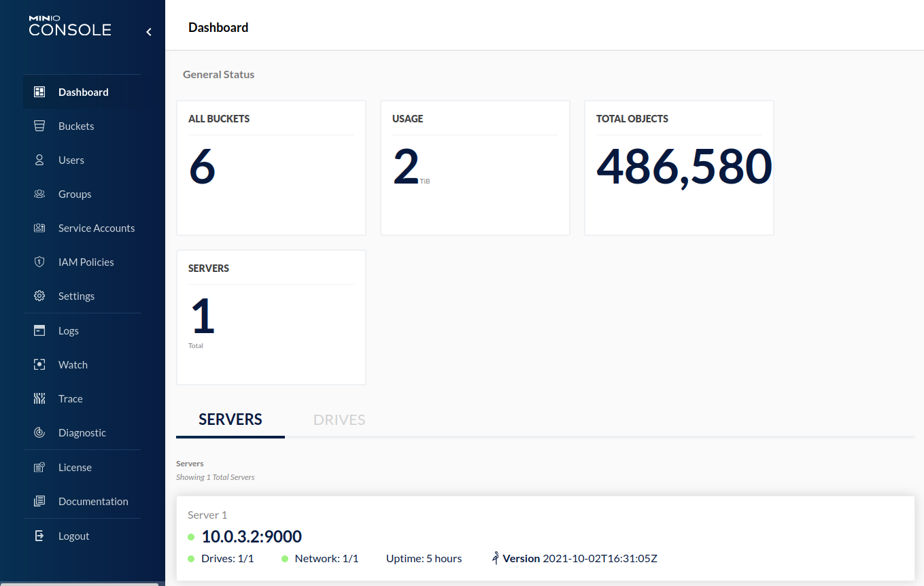Select the Settings gear icon
The width and height of the screenshot is (924, 586).
pos(39,296)
